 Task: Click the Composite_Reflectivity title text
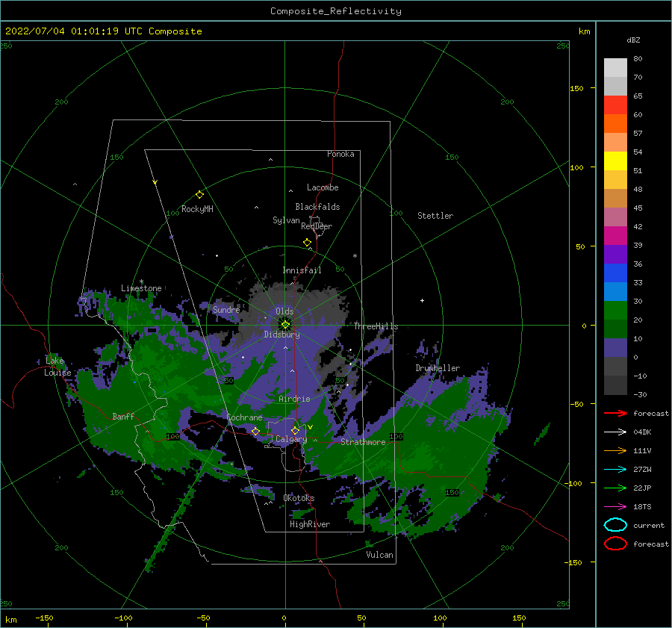pos(336,11)
